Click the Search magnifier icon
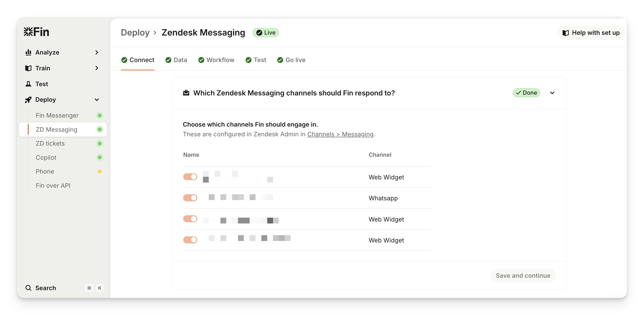The height and width of the screenshot is (315, 644). pyautogui.click(x=28, y=288)
